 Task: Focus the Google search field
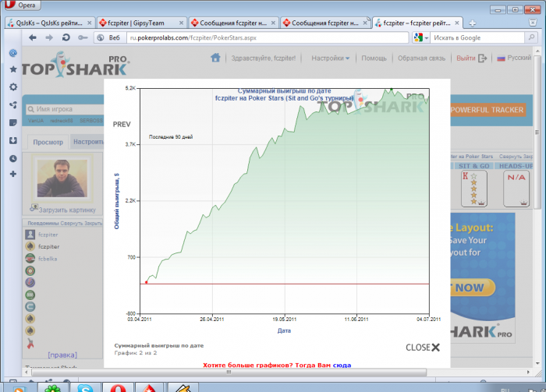(477, 37)
